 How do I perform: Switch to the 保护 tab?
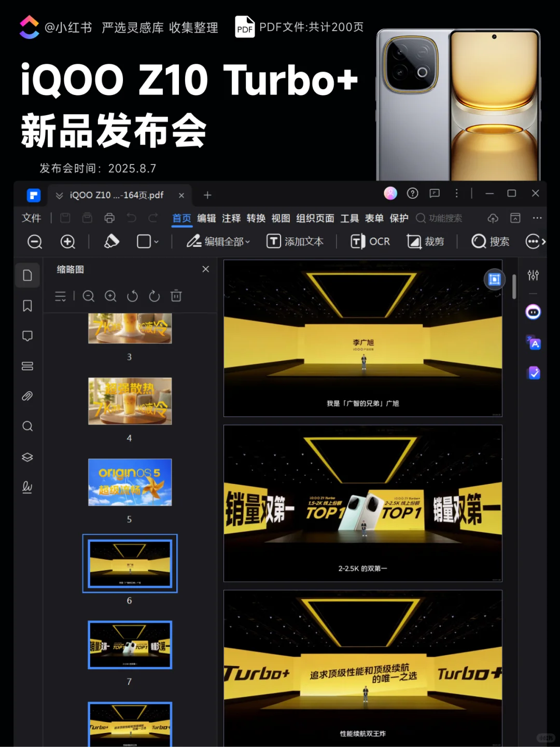tap(399, 218)
